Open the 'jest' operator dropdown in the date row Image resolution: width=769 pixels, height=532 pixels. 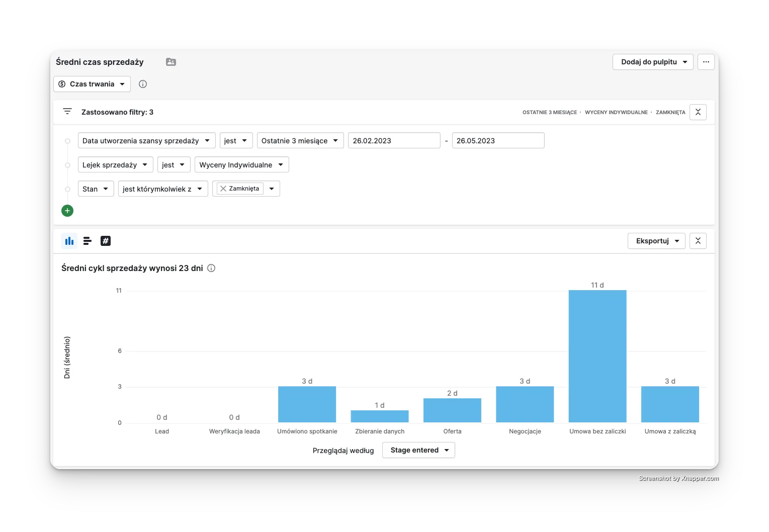(x=236, y=140)
